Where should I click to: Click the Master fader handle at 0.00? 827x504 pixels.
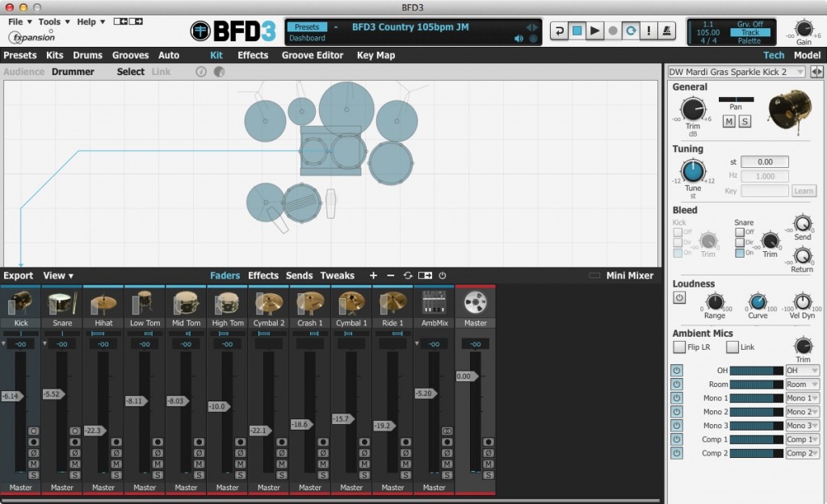click(467, 376)
